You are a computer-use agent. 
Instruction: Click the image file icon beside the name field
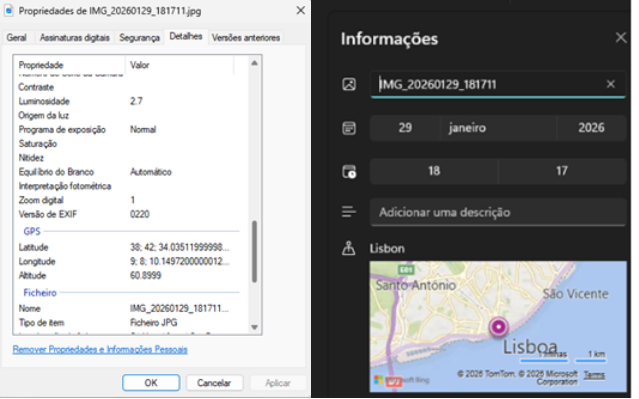349,84
